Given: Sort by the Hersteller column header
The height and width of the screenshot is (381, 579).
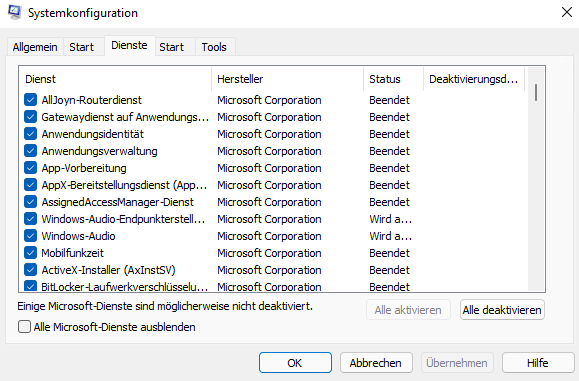Looking at the screenshot, I should click(x=288, y=79).
